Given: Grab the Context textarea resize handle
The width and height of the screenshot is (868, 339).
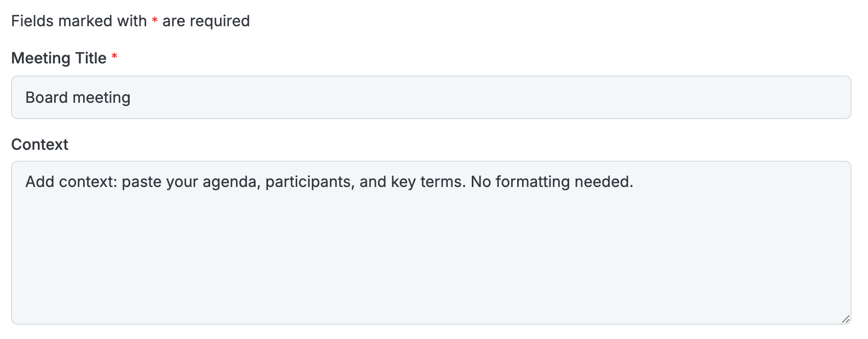Looking at the screenshot, I should point(846,319).
